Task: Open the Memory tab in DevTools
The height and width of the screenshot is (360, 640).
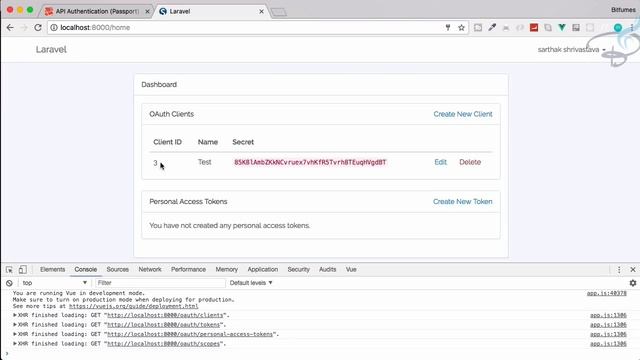Action: pos(227,269)
